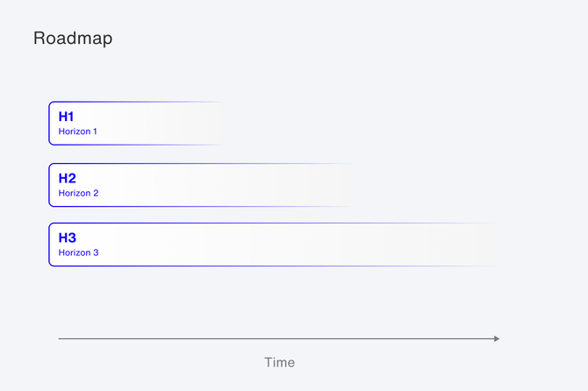
Task: Click the left start of the time axis
Action: click(x=60, y=338)
